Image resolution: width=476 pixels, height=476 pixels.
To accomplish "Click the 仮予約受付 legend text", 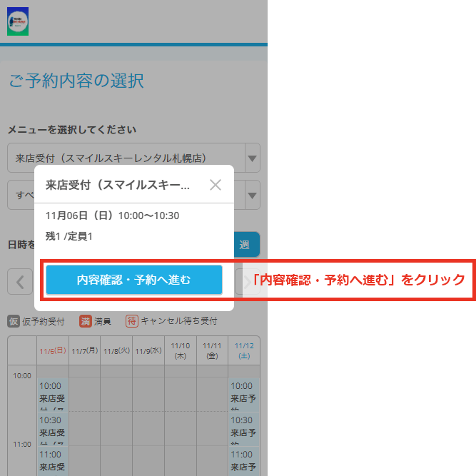I will pos(44,321).
